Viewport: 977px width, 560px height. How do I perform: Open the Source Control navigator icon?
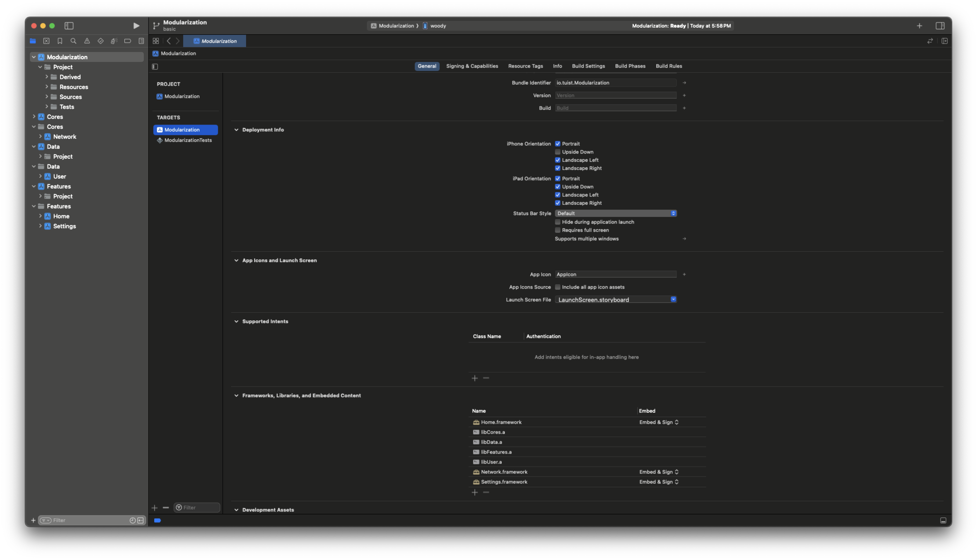[x=46, y=41]
